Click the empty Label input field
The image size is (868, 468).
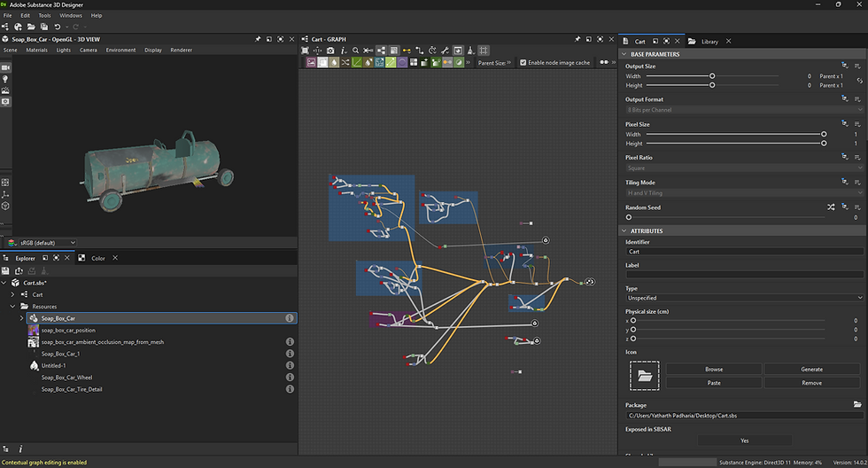tap(745, 275)
